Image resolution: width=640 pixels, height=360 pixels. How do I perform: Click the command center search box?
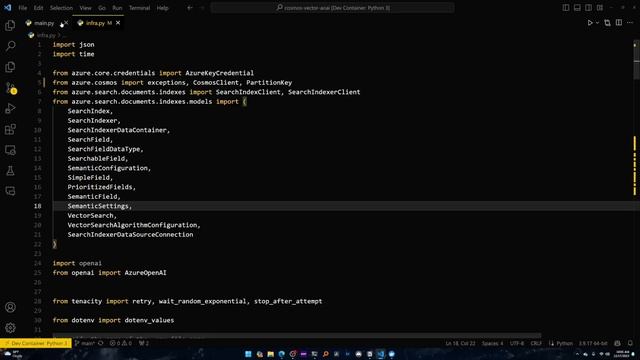point(332,8)
